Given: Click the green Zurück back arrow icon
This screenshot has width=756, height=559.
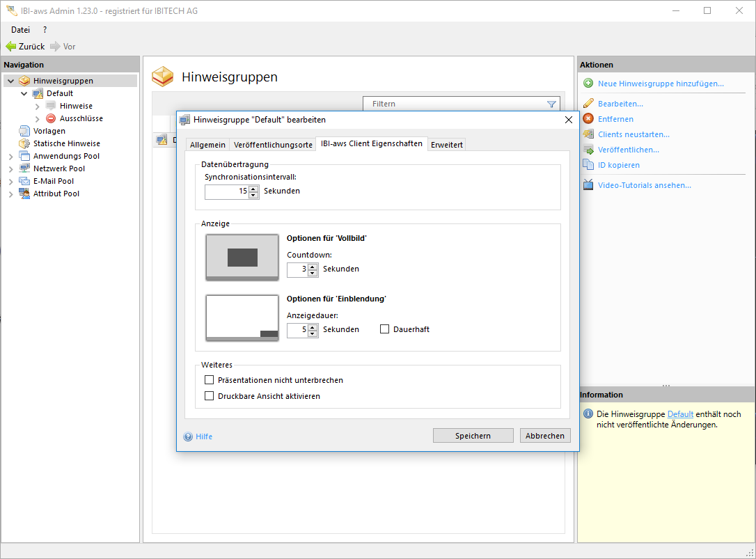Looking at the screenshot, I should point(10,47).
